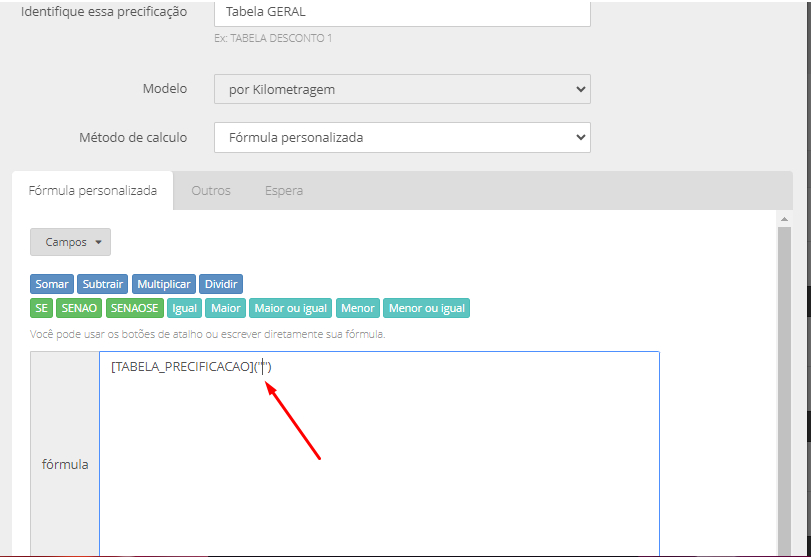Click the 'fórmula' label
The width and height of the screenshot is (811, 557).
click(65, 464)
